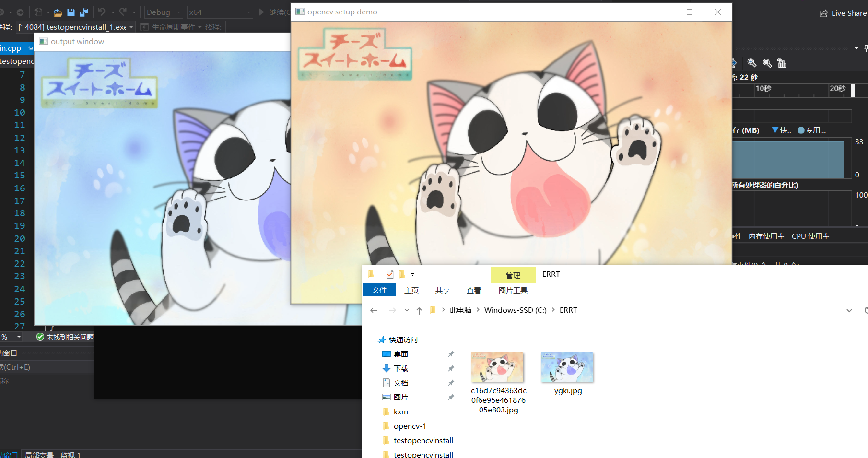Screen dimensions: 868x458
Task: Expand the Explorer address bar history dropdown
Action: pos(849,310)
